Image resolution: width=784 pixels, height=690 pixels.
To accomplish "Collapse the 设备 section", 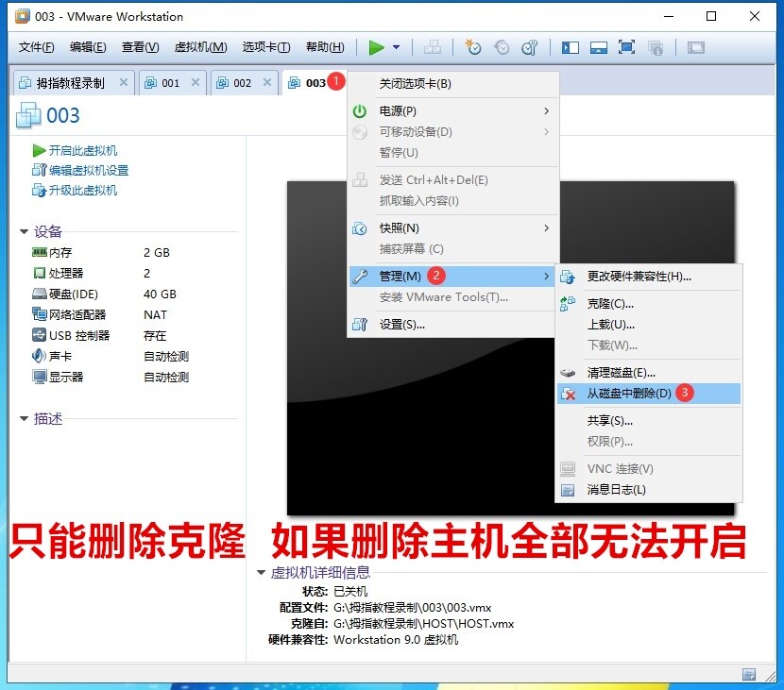I will 25,232.
